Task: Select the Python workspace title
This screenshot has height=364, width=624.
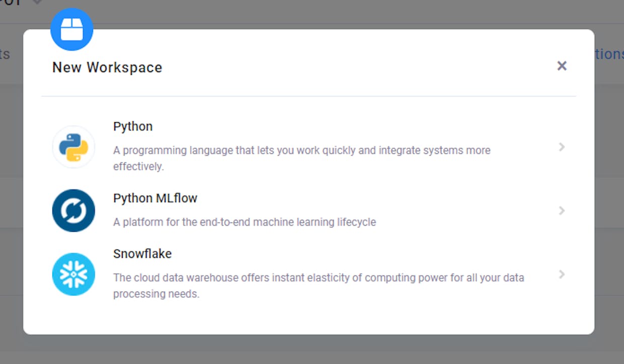Action: (x=133, y=127)
